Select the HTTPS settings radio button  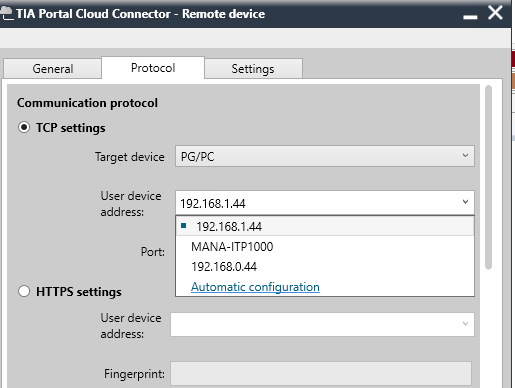24,291
